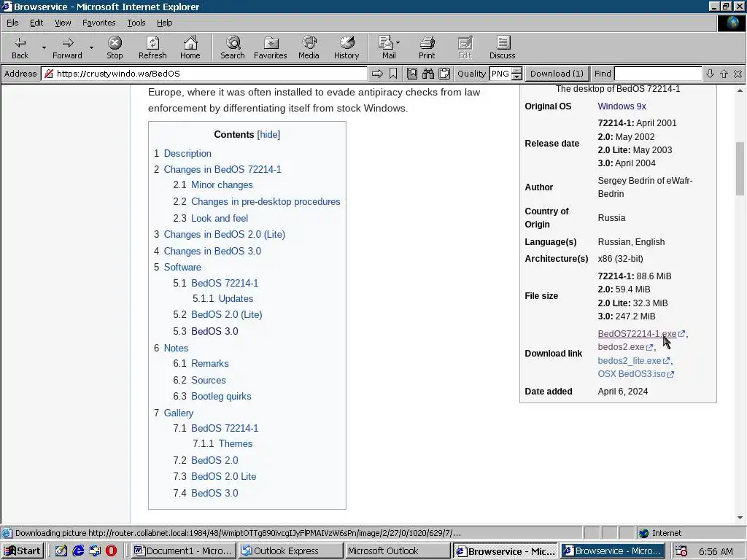
Task: Click the scrollbar down arrow
Action: (740, 518)
